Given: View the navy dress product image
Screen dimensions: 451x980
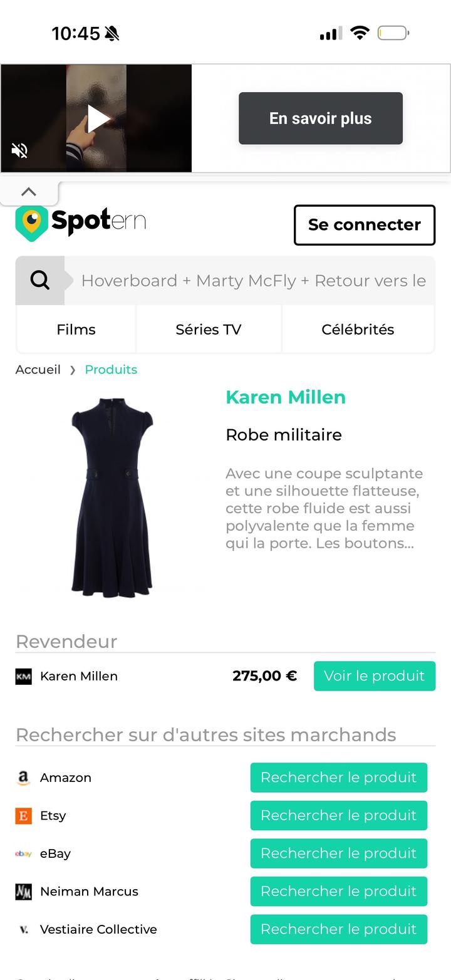Looking at the screenshot, I should 112,495.
